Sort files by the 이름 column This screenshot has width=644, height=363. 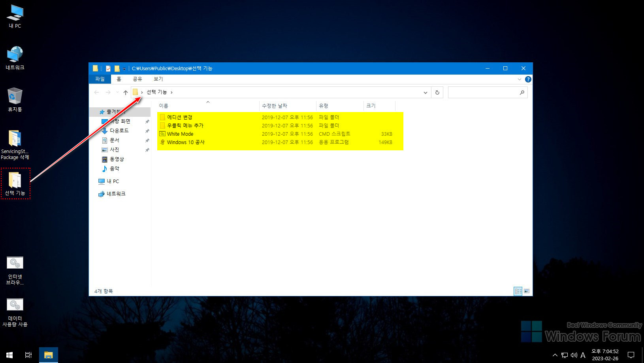[x=208, y=106]
